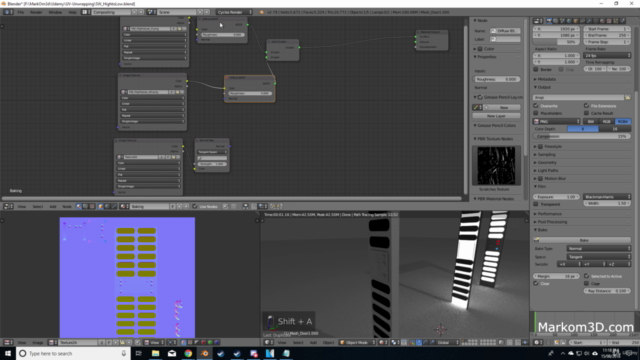
Task: Click the Bake button
Action: pos(582,240)
